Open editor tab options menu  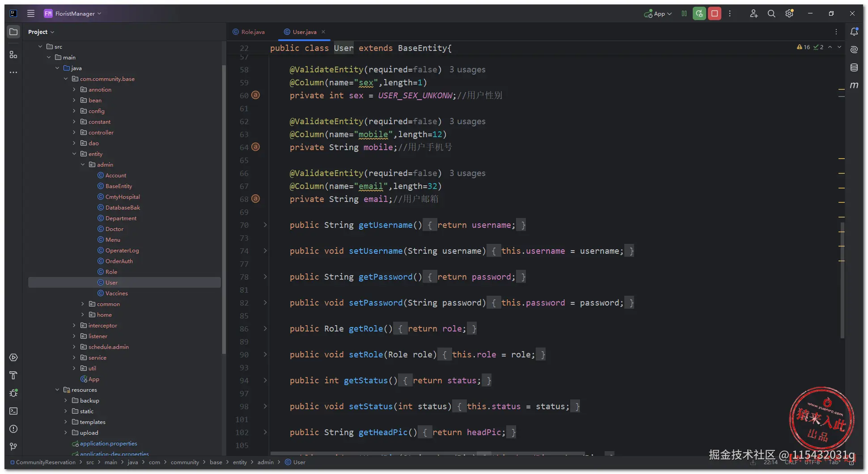coord(836,32)
